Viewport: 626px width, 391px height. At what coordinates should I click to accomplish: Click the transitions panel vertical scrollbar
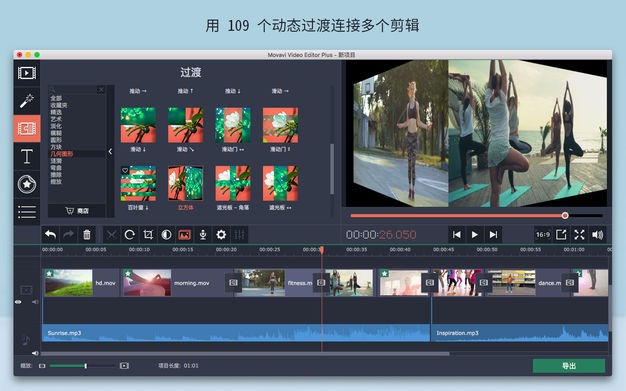[x=332, y=169]
